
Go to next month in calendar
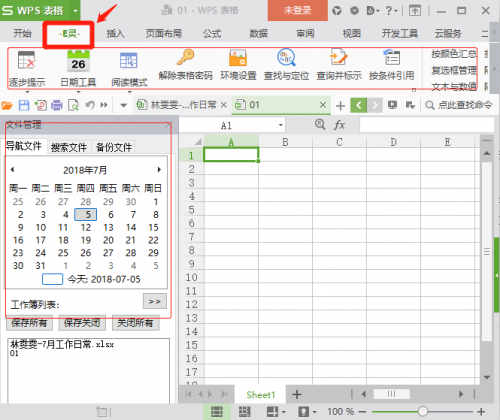coord(159,170)
